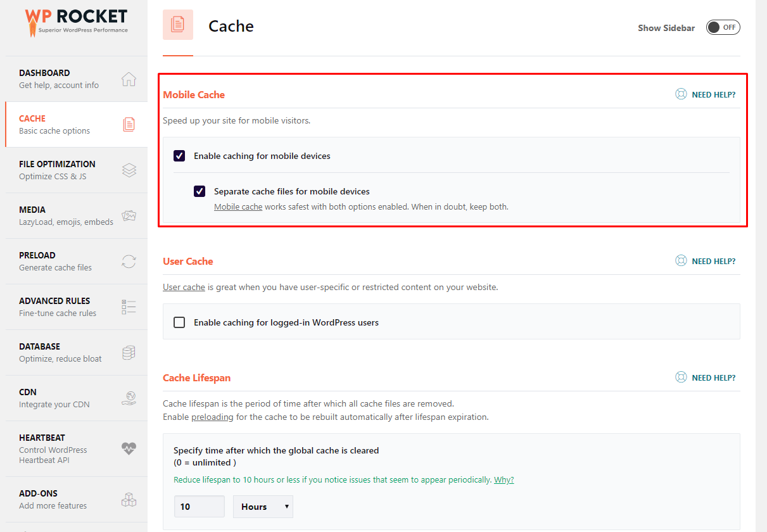
Task: Click the Advanced Rules checklist icon
Action: coord(129,307)
